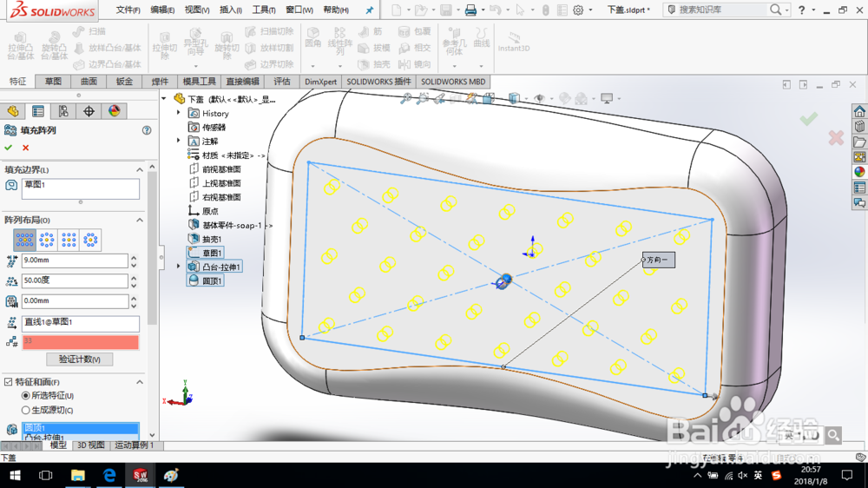Viewport: 868px width, 488px height.
Task: Open Windows Start menu
Action: pyautogui.click(x=15, y=475)
